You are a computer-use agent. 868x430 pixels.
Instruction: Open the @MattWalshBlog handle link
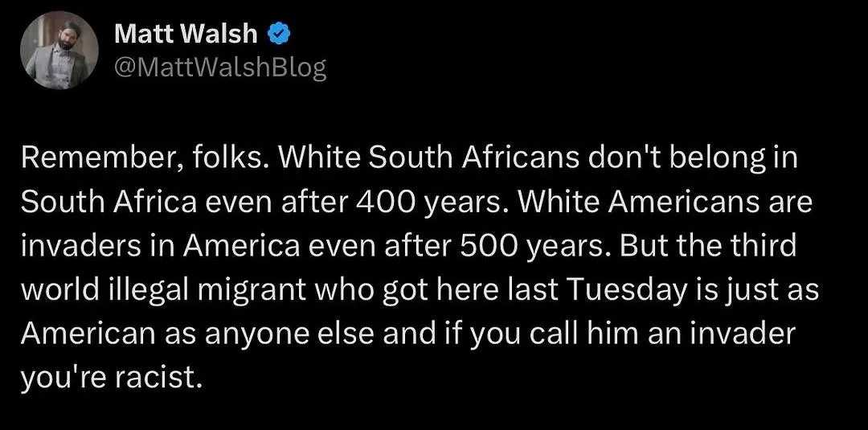click(220, 68)
